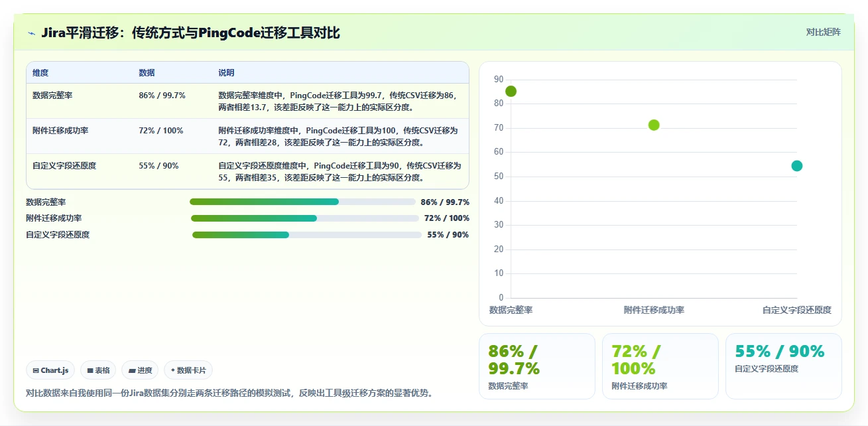Screen dimensions: 868x426
Task: Click the 50 tick on the y-axis
Action: click(x=499, y=177)
